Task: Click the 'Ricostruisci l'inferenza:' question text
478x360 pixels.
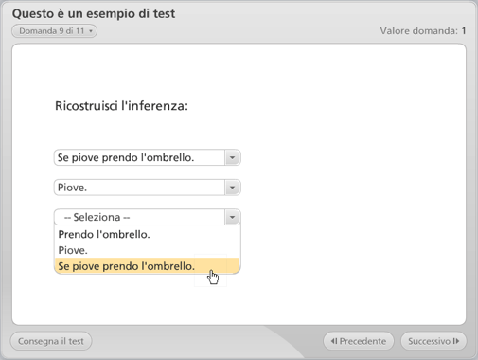Action: coord(121,106)
